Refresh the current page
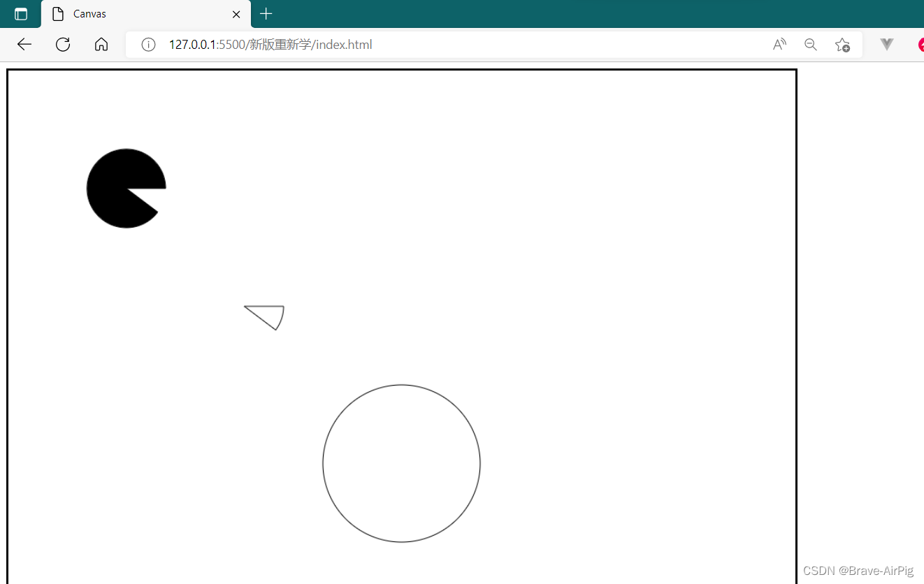Viewport: 924px width, 584px height. (63, 45)
